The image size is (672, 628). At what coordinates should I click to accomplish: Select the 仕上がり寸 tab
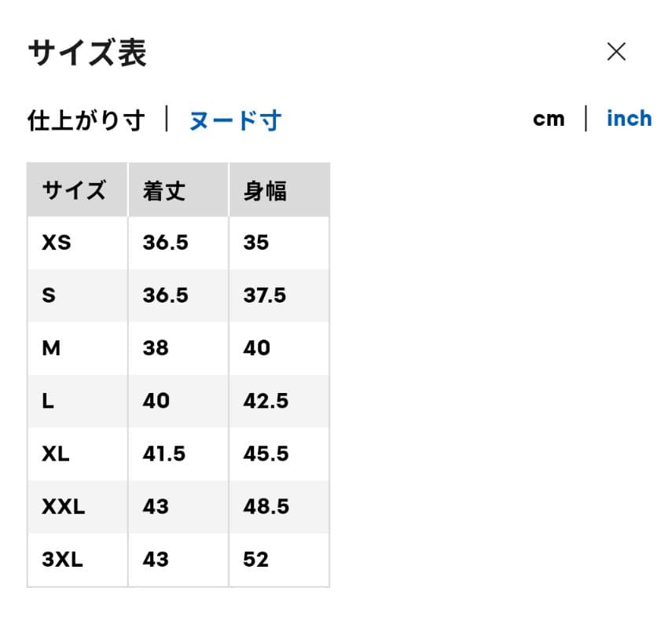(x=86, y=119)
